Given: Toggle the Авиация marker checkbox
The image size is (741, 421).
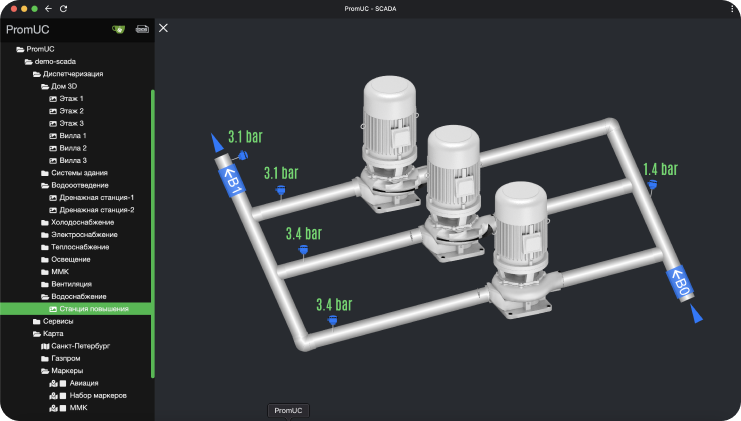Looking at the screenshot, I should coord(62,383).
